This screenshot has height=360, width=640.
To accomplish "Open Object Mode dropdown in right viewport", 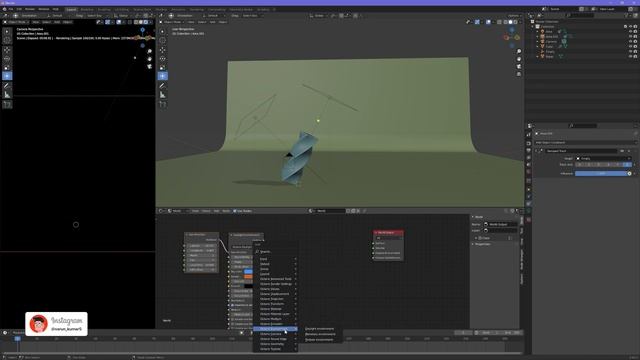I will (x=173, y=22).
